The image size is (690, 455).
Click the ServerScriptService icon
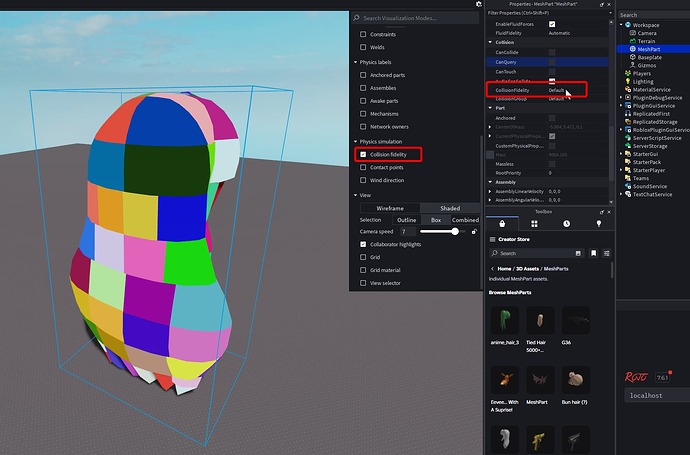click(628, 138)
